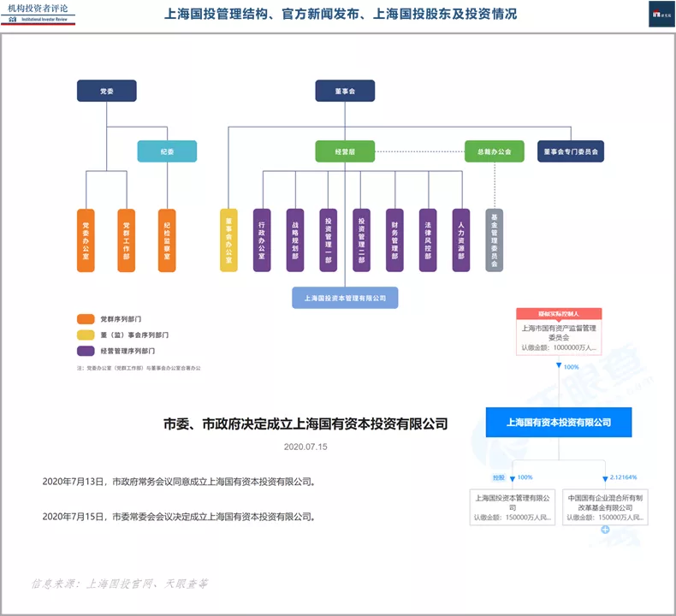Click the 100% label next to 控股

[525, 477]
